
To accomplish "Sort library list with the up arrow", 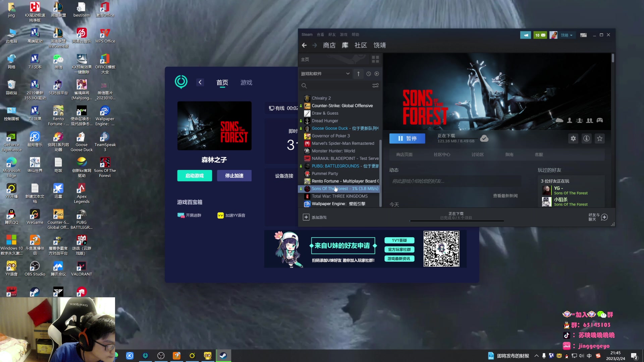I will click(x=358, y=74).
